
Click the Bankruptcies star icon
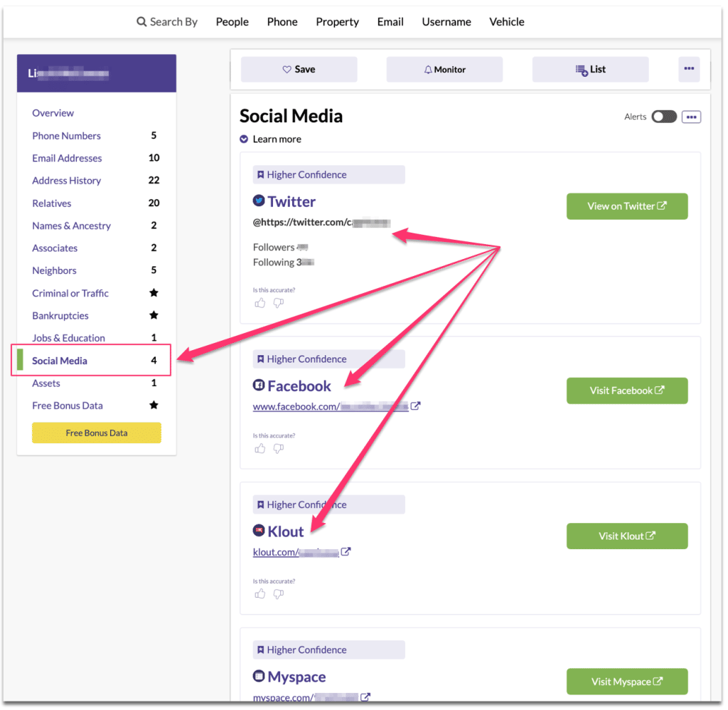point(154,315)
